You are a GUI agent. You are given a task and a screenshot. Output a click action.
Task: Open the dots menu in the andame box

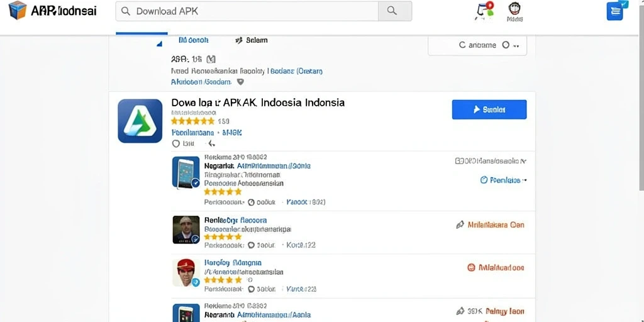click(x=517, y=46)
